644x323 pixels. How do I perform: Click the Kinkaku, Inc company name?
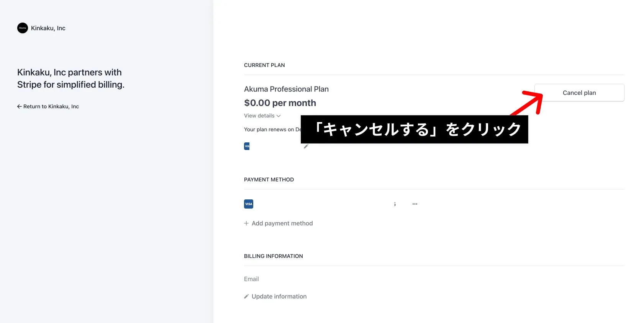(48, 28)
